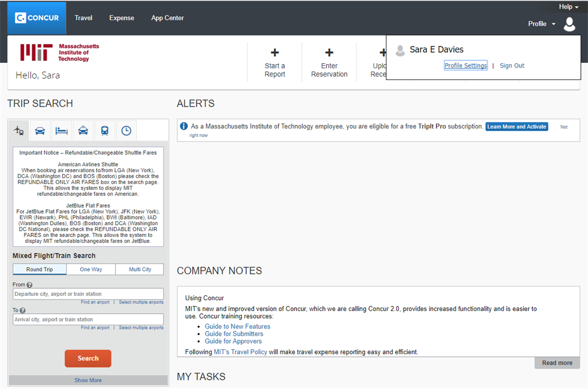
Task: Click the user avatar icon in header
Action: point(569,24)
